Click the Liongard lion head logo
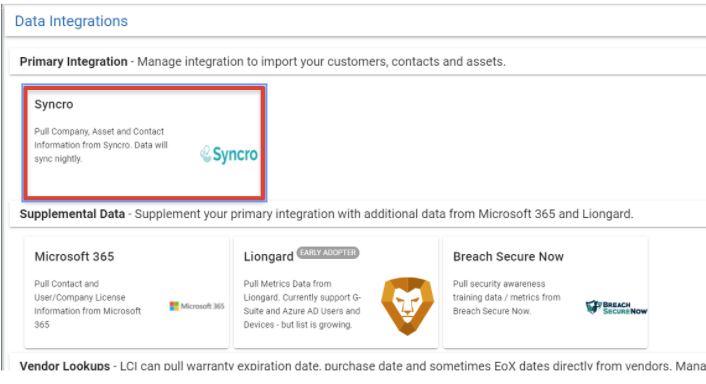The height and width of the screenshot is (384, 706). pyautogui.click(x=407, y=306)
